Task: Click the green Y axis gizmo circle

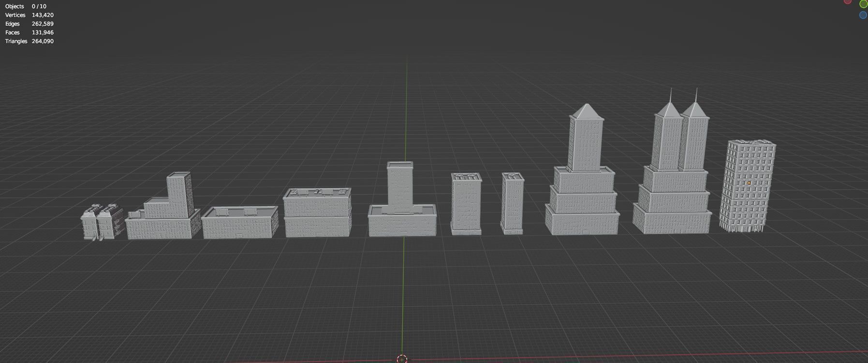Action: (x=863, y=4)
